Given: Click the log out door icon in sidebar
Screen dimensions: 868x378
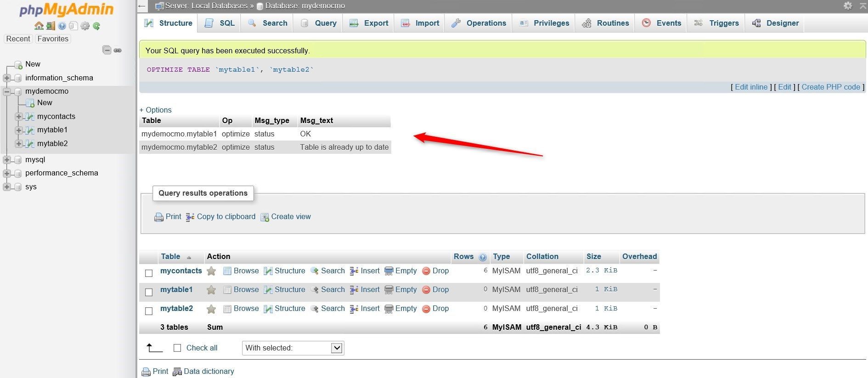Looking at the screenshot, I should pos(51,26).
